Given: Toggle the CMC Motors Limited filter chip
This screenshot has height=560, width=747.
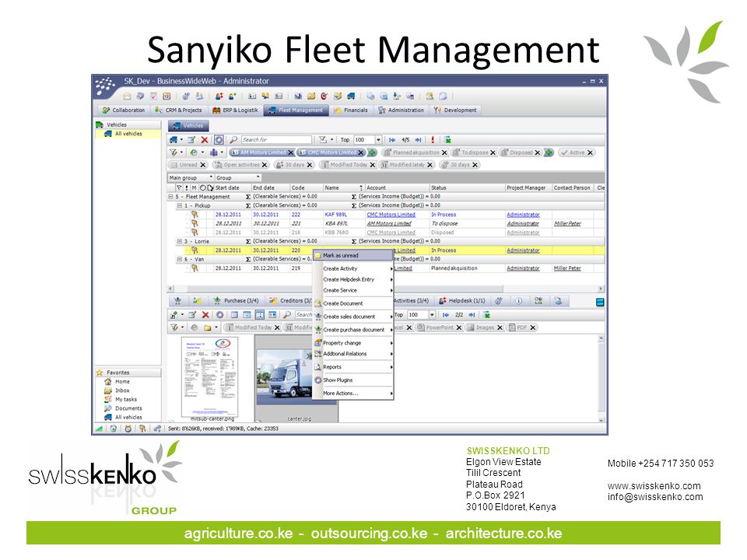Looking at the screenshot, I should pyautogui.click(x=331, y=152).
